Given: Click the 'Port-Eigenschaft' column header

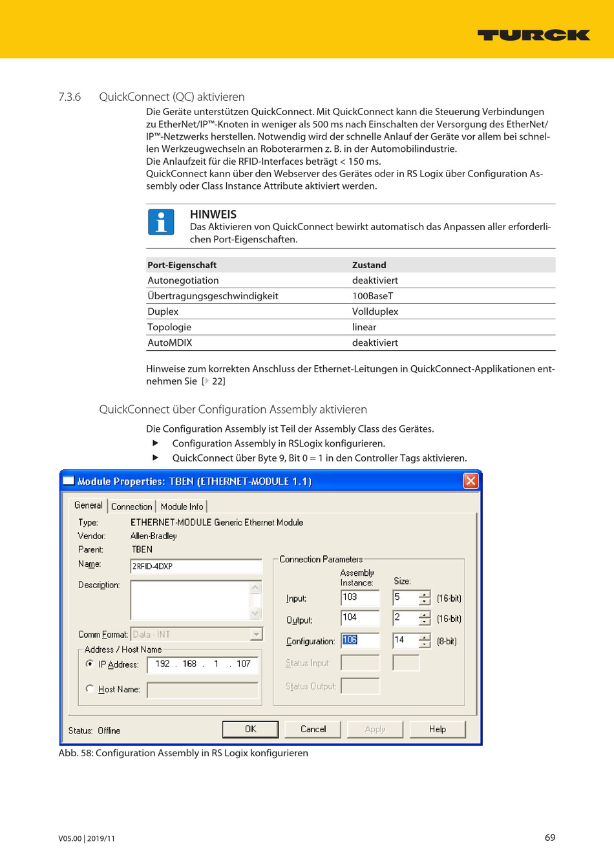Looking at the screenshot, I should [182, 265].
